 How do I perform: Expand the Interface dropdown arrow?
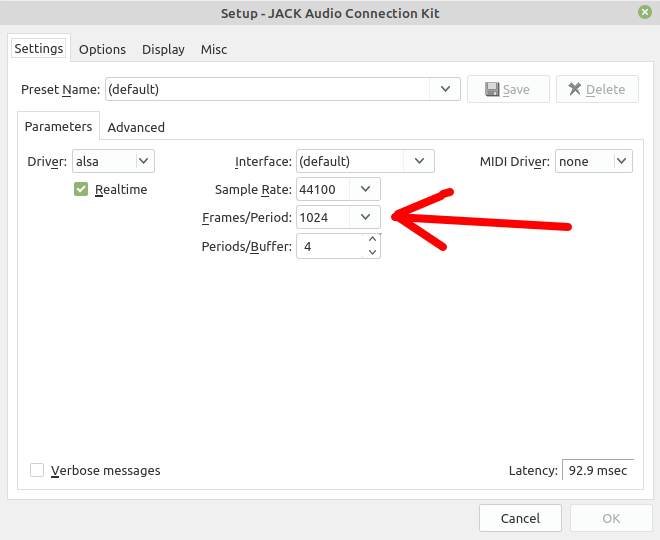coord(419,161)
